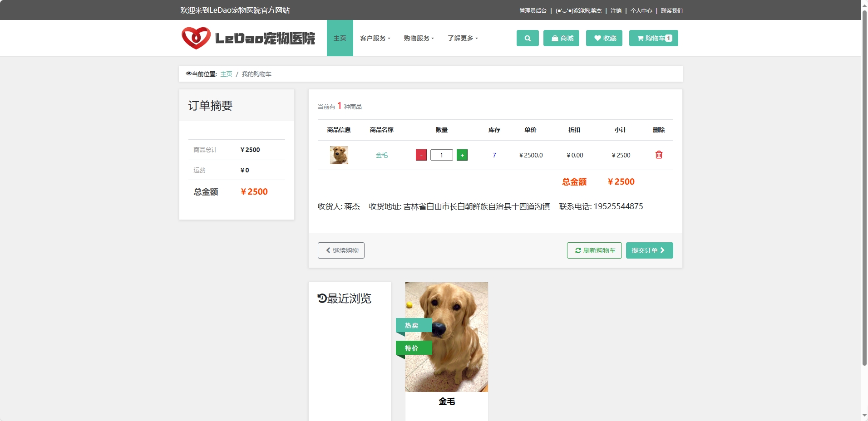Image resolution: width=868 pixels, height=421 pixels.
Task: Open the 客户服务 dropdown menu
Action: [x=375, y=38]
